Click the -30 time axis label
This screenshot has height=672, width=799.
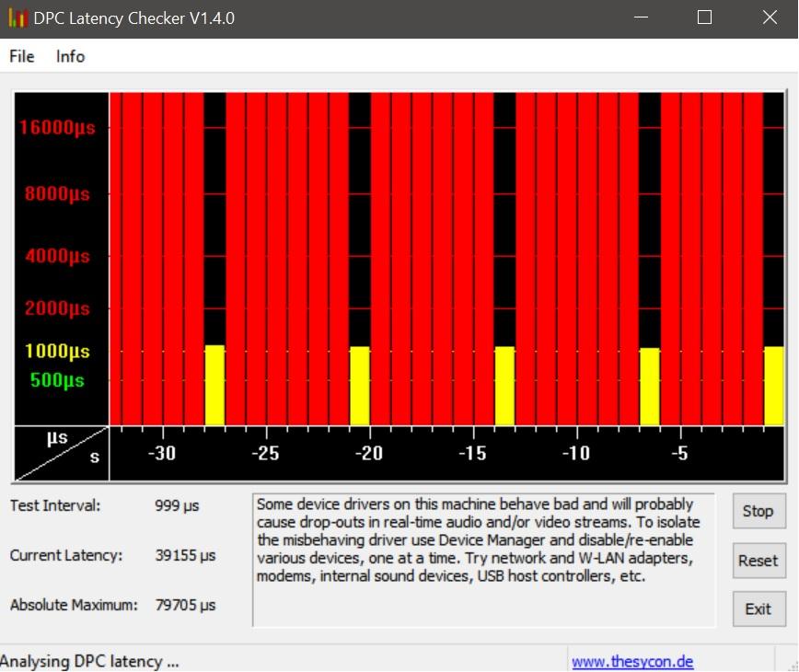pyautogui.click(x=162, y=452)
